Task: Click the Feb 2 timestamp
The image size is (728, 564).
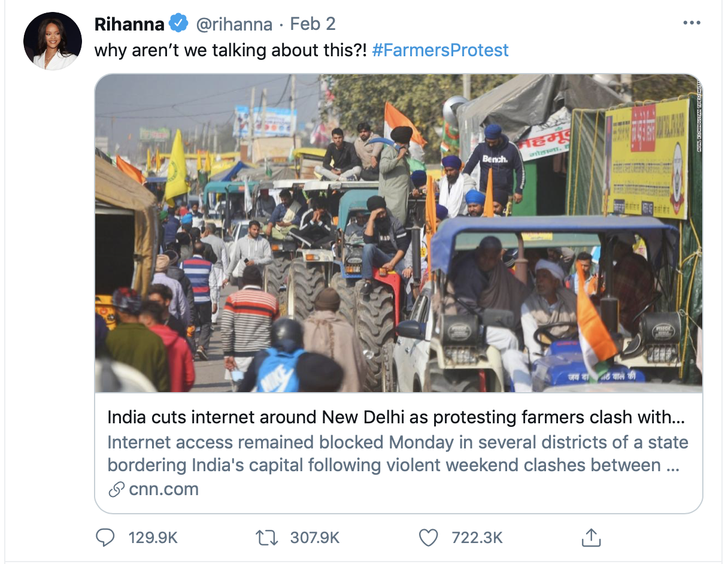Action: [x=313, y=24]
